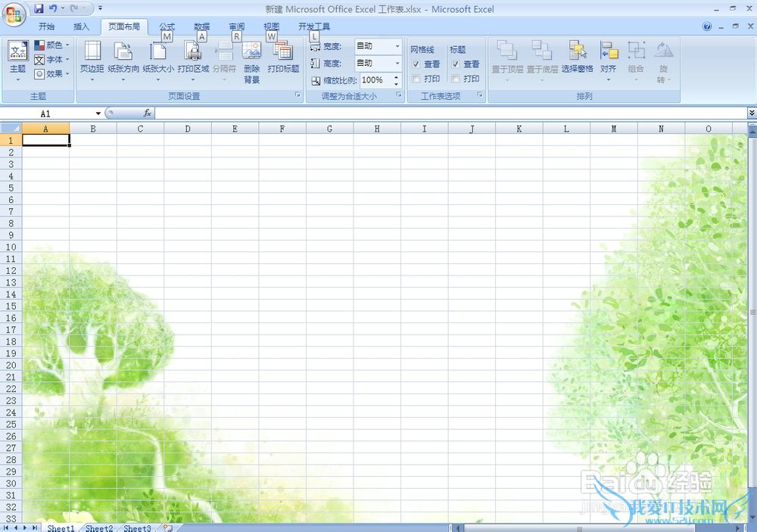Switch to the View (视图) tab
The height and width of the screenshot is (532, 757).
[271, 26]
